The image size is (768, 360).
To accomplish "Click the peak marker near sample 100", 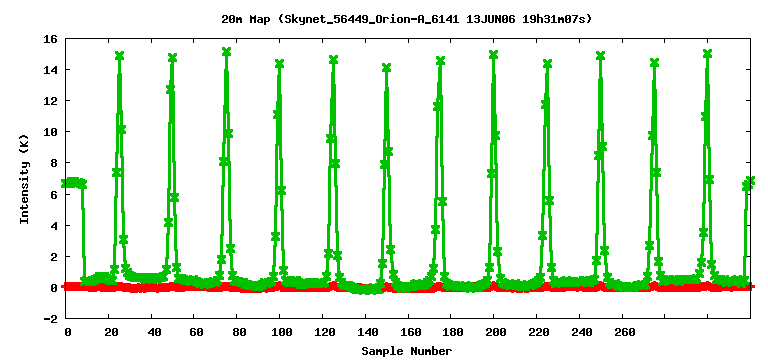I will click(279, 63).
